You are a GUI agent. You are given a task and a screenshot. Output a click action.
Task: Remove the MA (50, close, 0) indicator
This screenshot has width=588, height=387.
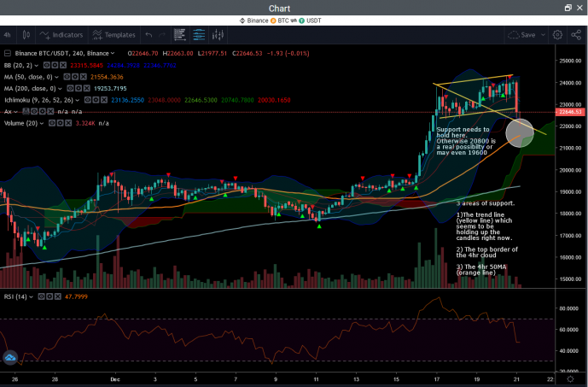(84, 77)
